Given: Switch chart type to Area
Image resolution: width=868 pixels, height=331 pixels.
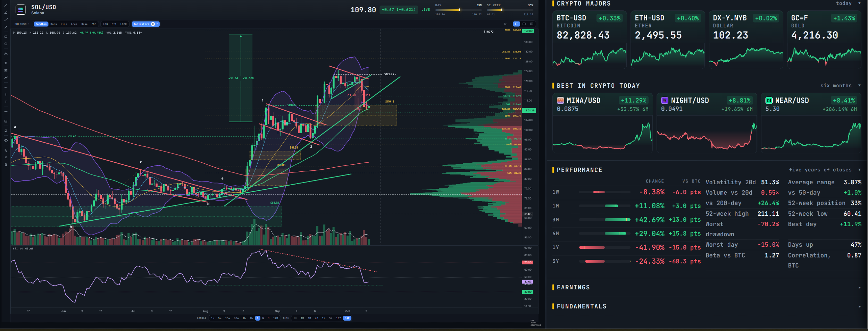Looking at the screenshot, I should tap(74, 24).
